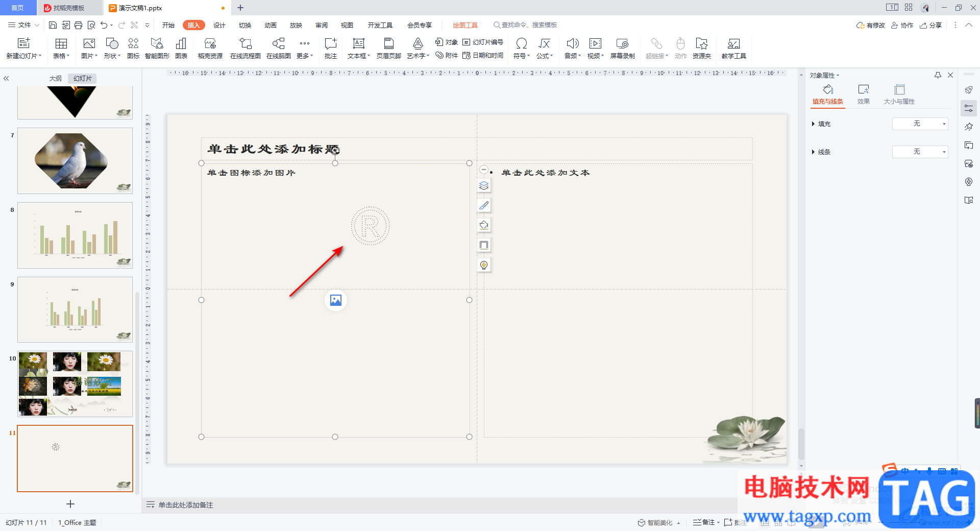Image resolution: width=980 pixels, height=531 pixels.
Task: Open the 设计 ribbon tab
Action: point(219,25)
